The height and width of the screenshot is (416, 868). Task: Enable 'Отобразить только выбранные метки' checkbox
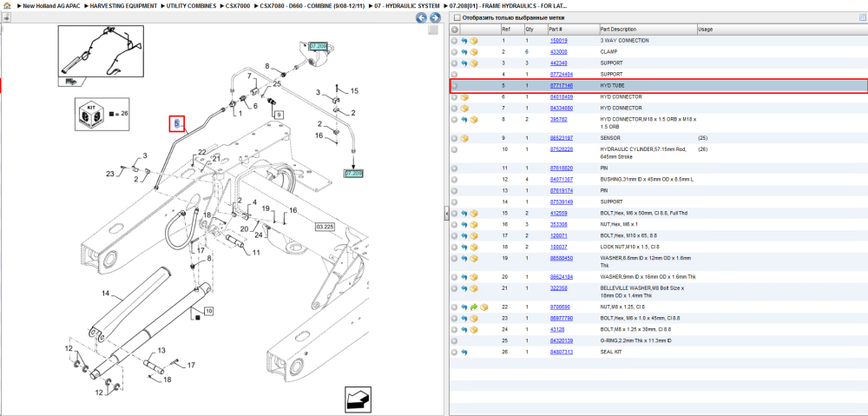(457, 17)
